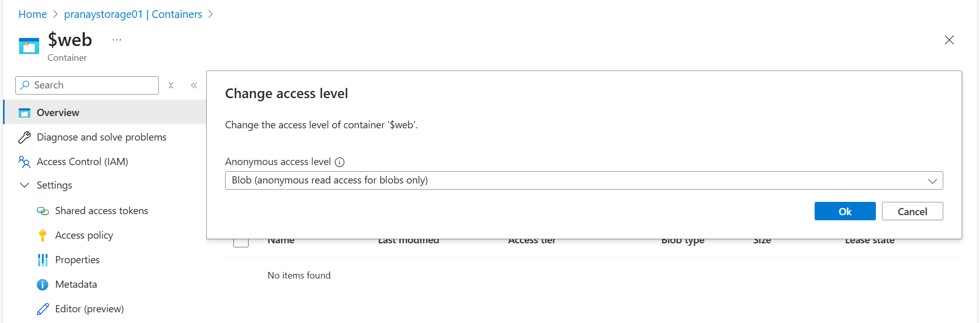Collapse the Settings section

tap(24, 185)
